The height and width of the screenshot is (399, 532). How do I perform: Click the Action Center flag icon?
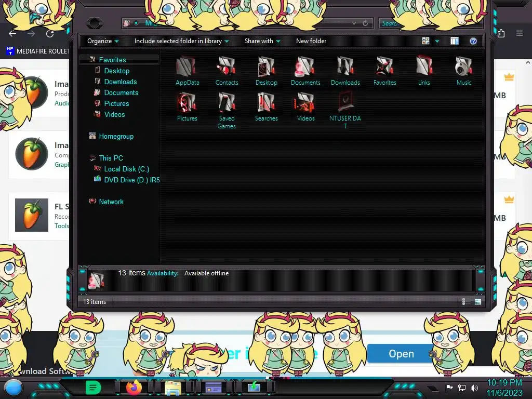click(449, 388)
